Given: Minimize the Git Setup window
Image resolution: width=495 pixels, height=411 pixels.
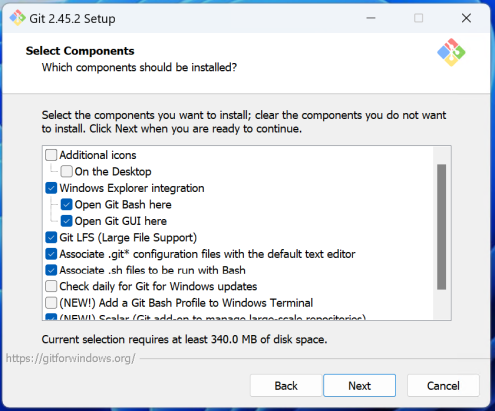Looking at the screenshot, I should pyautogui.click(x=371, y=18).
